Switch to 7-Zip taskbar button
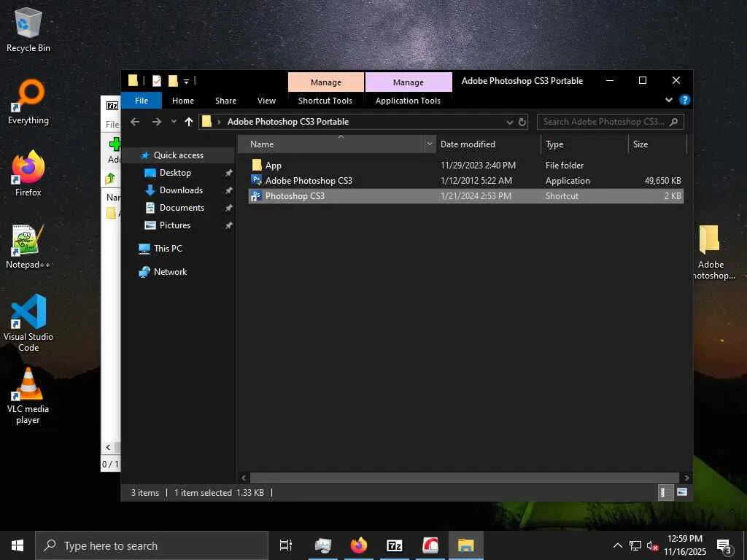Screen dimensions: 747x560 395,545
